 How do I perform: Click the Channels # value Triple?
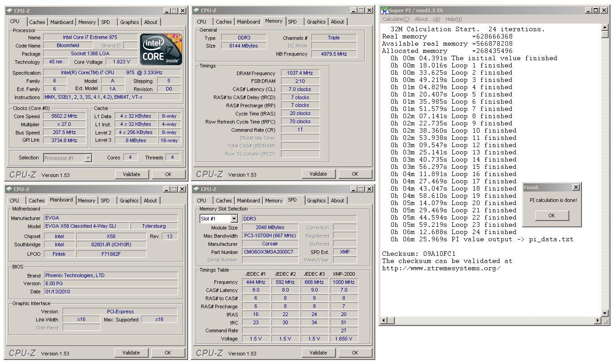[x=334, y=38]
